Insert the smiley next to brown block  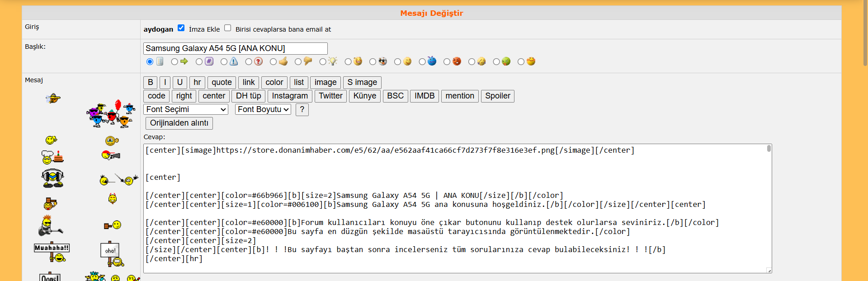(x=113, y=225)
